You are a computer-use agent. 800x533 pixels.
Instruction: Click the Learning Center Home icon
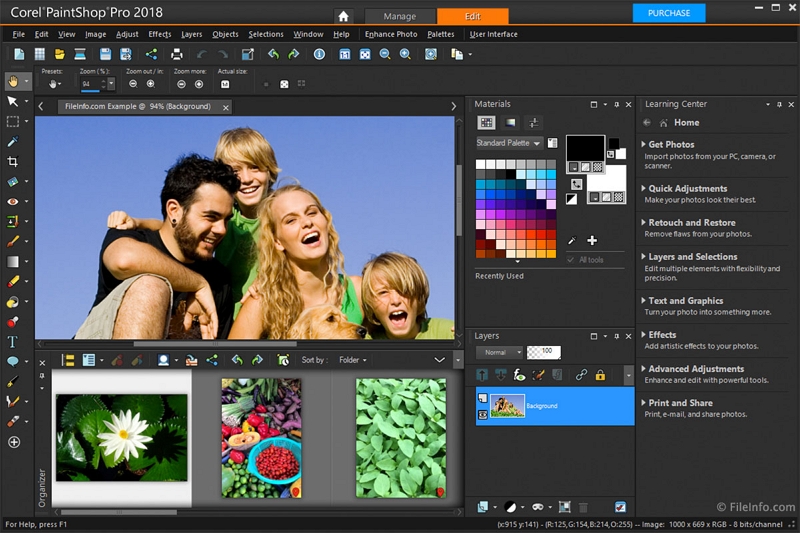[x=662, y=123]
